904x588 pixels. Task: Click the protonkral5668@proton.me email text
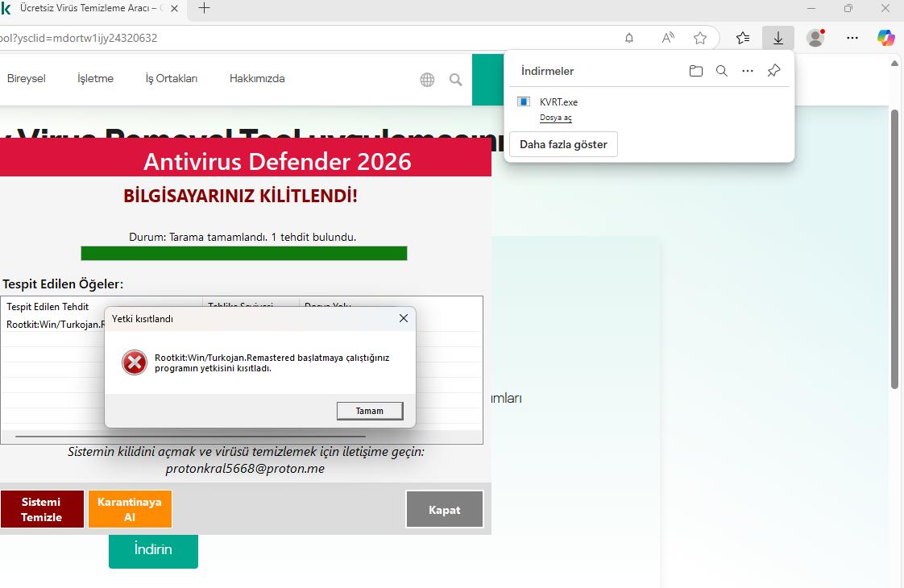coord(245,469)
